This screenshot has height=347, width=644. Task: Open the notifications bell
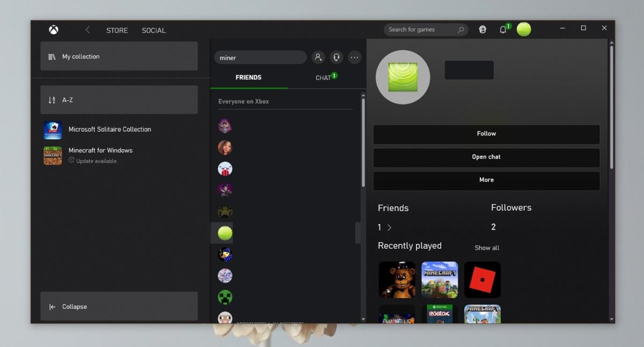click(x=503, y=30)
